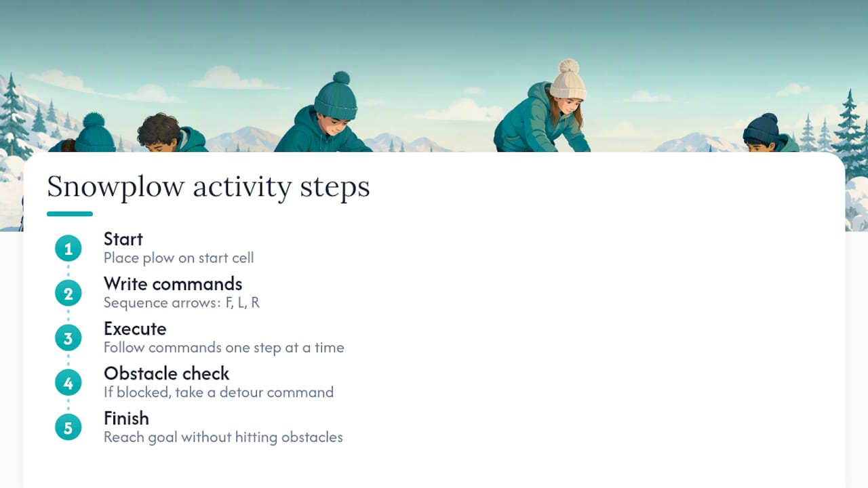The height and width of the screenshot is (488, 868).
Task: Select the 'Write commands' heading
Action: (173, 284)
